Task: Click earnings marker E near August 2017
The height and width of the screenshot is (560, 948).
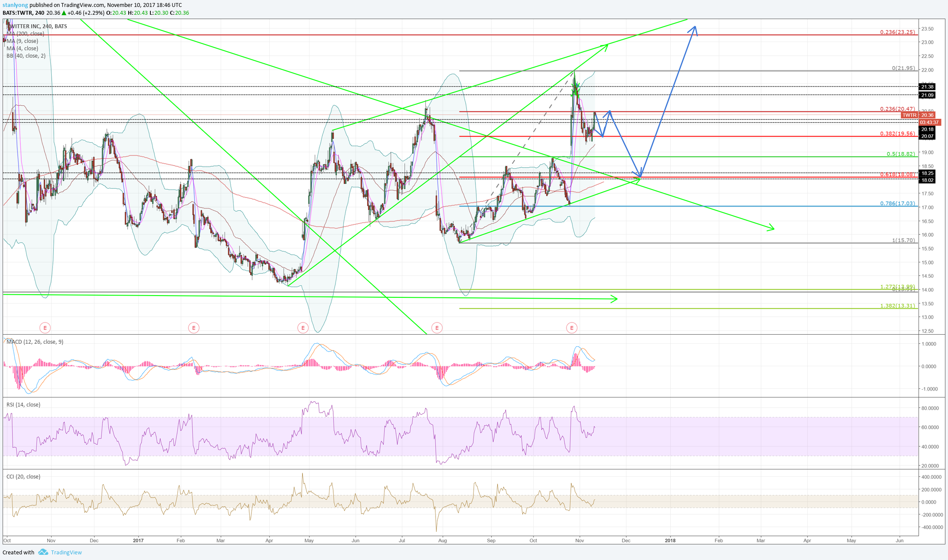Action: pyautogui.click(x=437, y=328)
